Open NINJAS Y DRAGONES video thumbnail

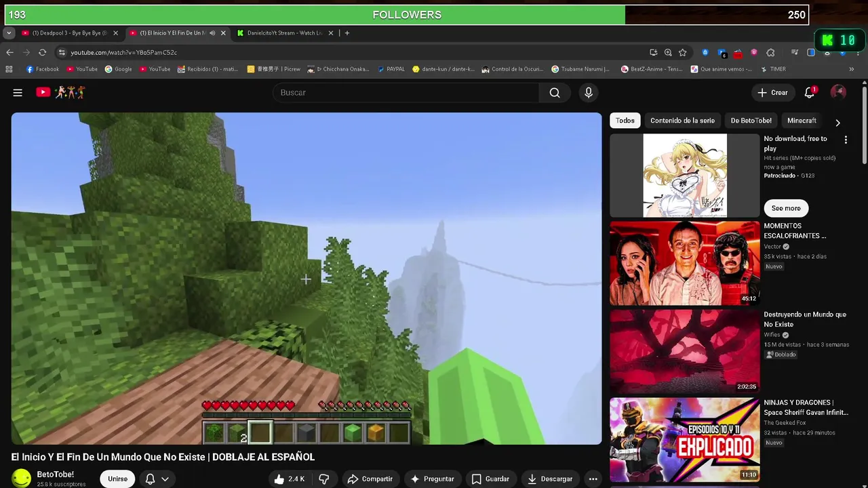[x=685, y=440]
